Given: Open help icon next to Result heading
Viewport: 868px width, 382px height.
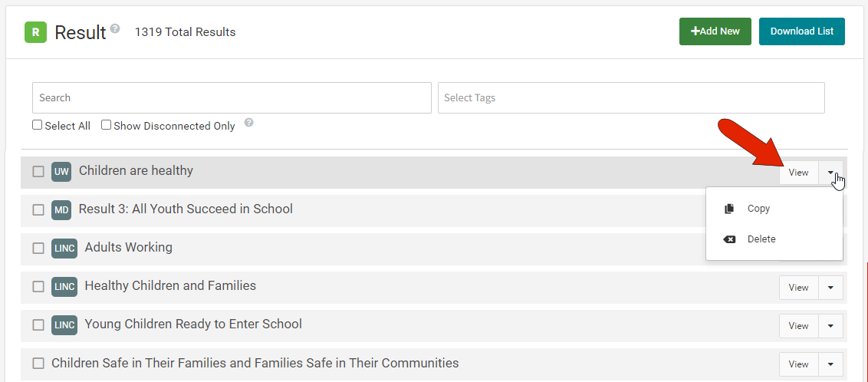Looking at the screenshot, I should [114, 28].
